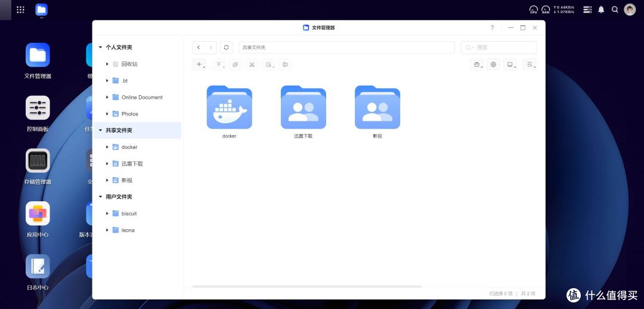
Task: Click the horizontal scrollbar at the bottom
Action: [x=307, y=286]
